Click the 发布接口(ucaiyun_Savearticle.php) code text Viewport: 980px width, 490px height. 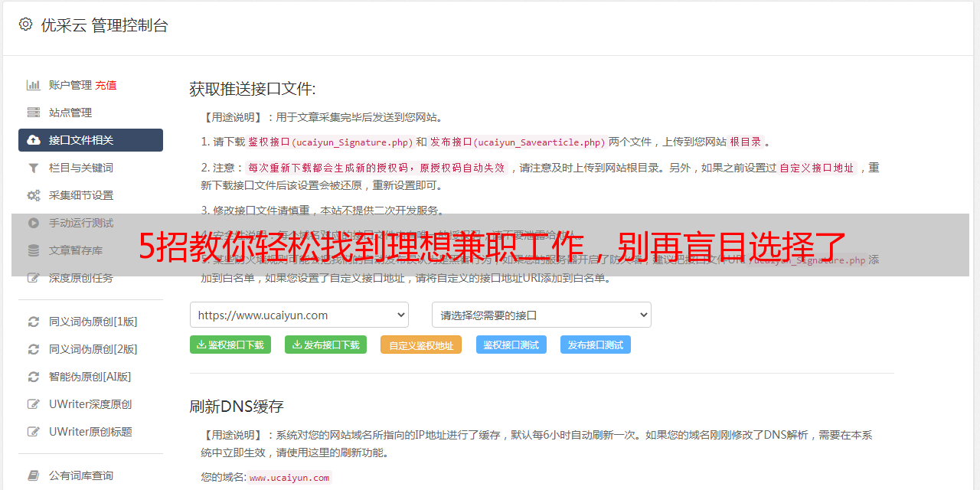[x=518, y=142]
